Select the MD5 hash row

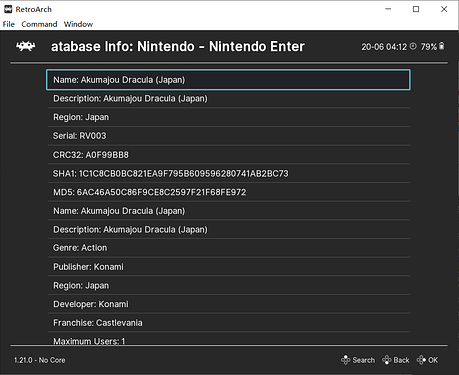tap(228, 192)
